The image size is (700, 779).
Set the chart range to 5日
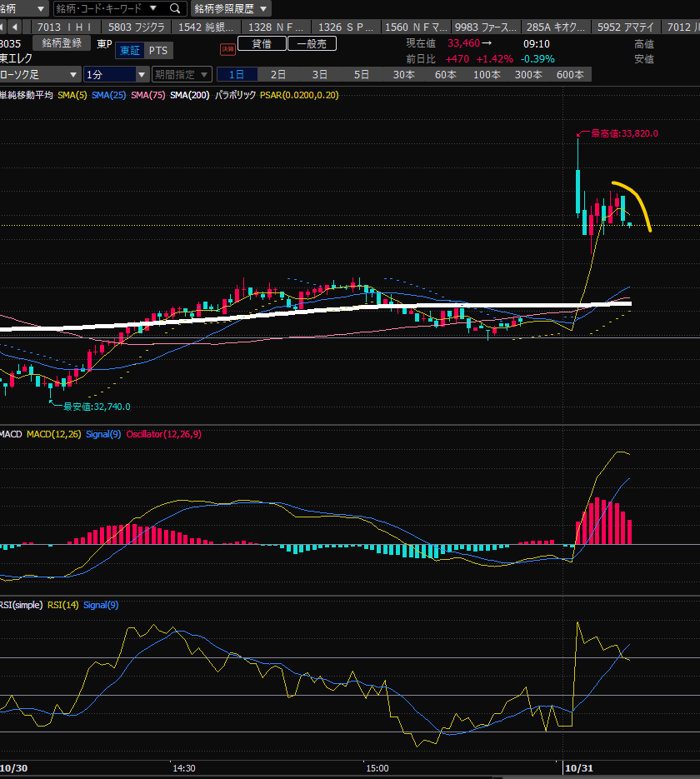pos(361,74)
